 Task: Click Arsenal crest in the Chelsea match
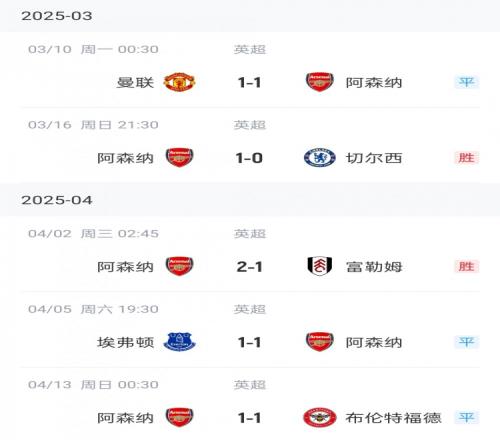[179, 157]
